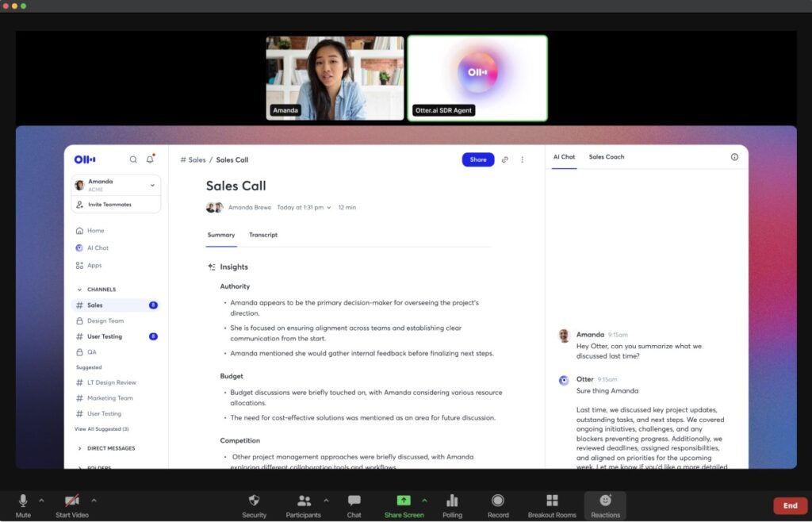Open notifications bell icon
Image resolution: width=812 pixels, height=522 pixels.
[x=150, y=159]
